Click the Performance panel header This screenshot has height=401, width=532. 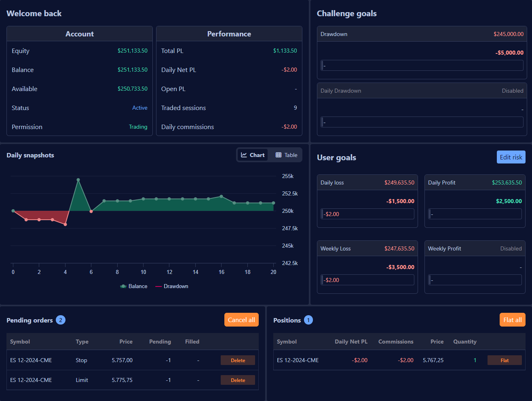click(x=229, y=34)
